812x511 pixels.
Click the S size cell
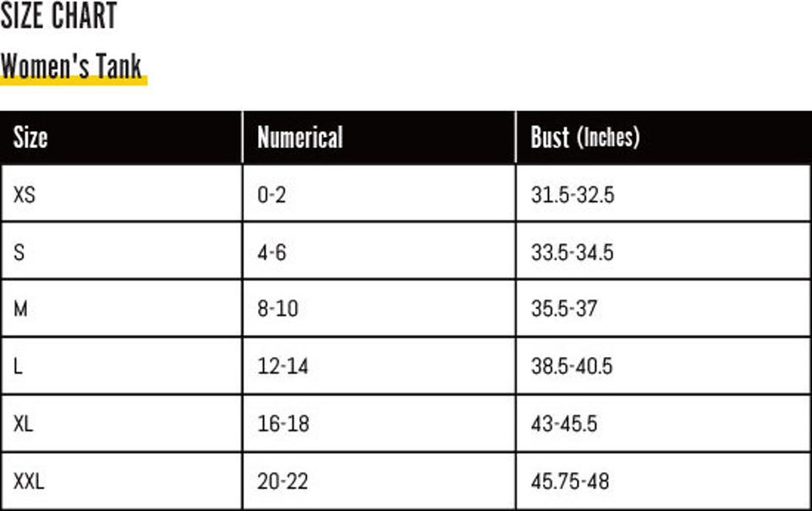click(x=19, y=252)
